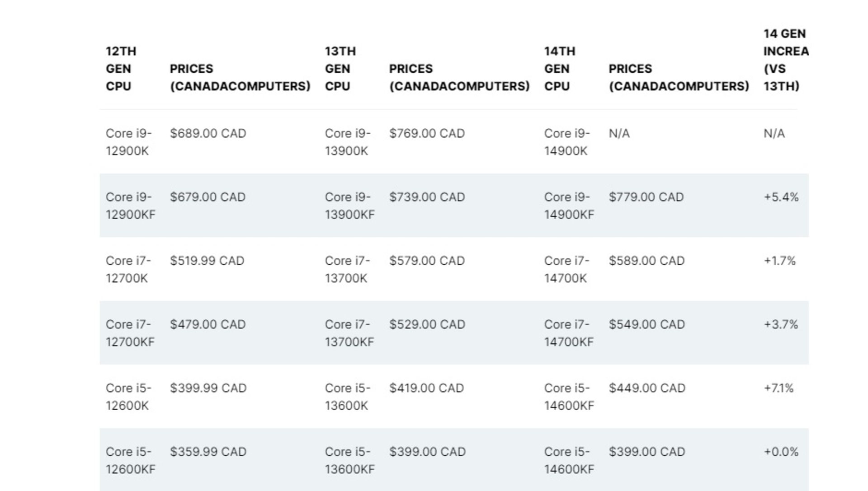
Task: Click the 14 GEN increase vs 13TH header
Action: point(785,60)
